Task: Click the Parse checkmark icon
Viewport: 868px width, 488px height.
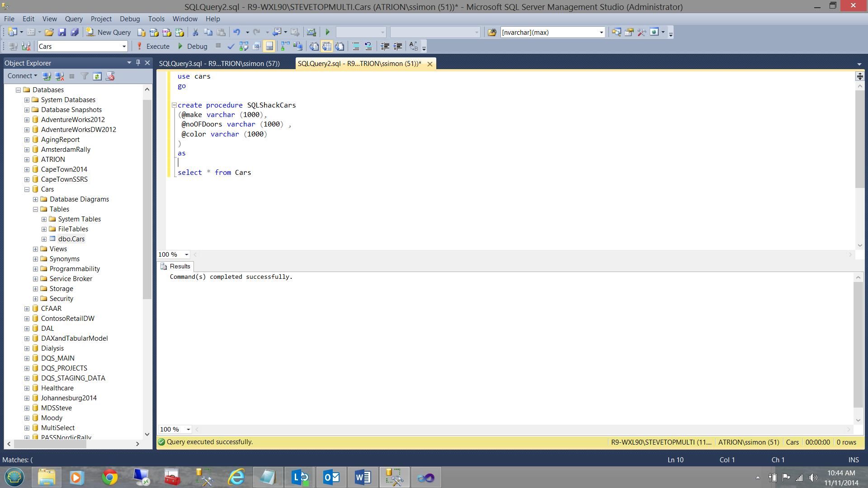Action: click(x=231, y=47)
